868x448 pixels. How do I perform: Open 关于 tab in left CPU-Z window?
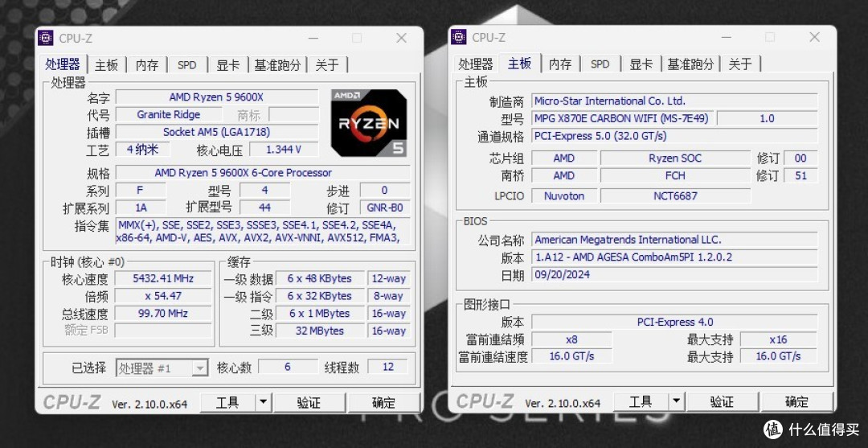tap(326, 65)
